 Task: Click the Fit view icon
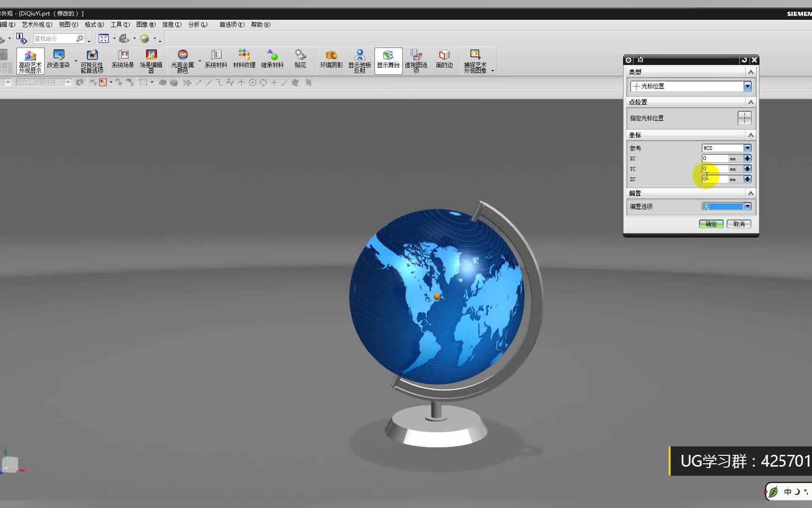click(104, 39)
